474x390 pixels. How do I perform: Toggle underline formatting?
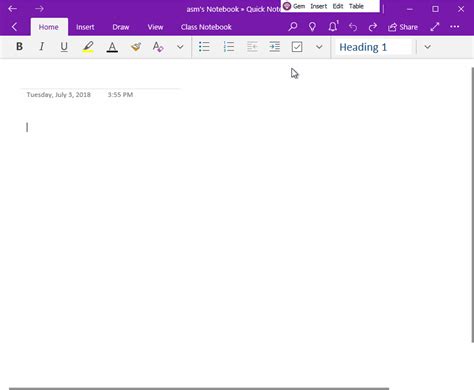64,47
